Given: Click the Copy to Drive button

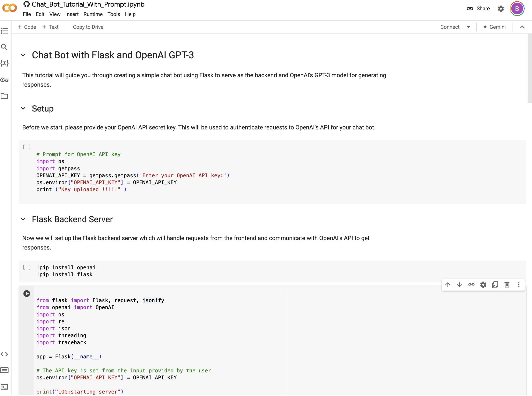Looking at the screenshot, I should (88, 27).
